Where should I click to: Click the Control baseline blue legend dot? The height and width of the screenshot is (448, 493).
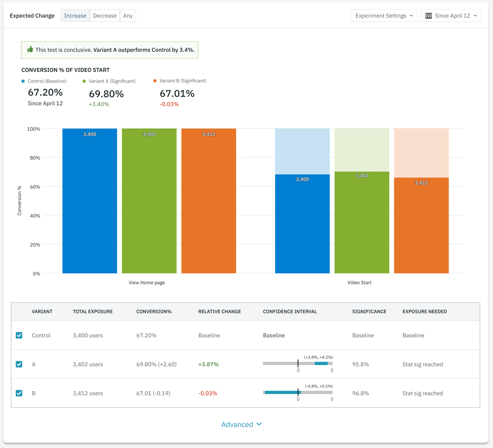coord(23,81)
